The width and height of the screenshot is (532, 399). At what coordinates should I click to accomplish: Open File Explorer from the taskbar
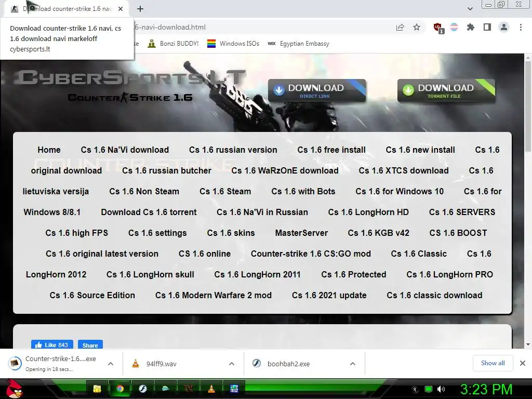pyautogui.click(x=97, y=389)
